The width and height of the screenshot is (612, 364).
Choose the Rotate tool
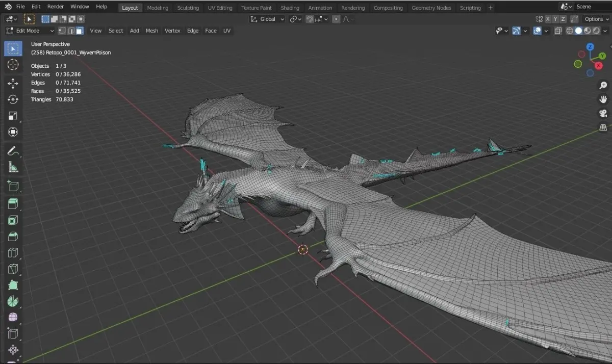[13, 99]
